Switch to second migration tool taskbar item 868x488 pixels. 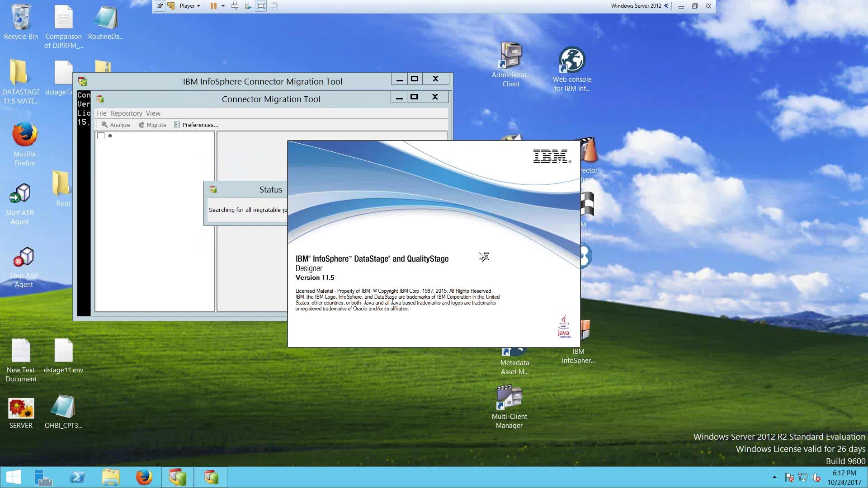[211, 477]
